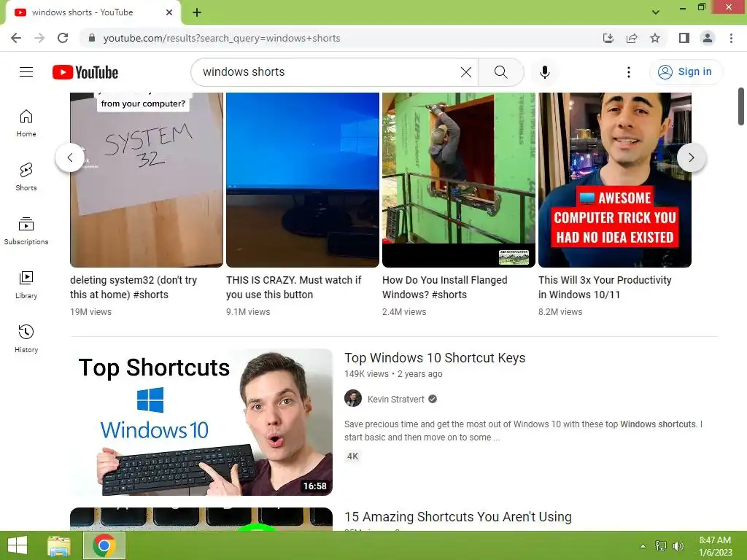747x560 pixels.
Task: Open the Awesome Computer Trick short thumbnail
Action: [615, 180]
